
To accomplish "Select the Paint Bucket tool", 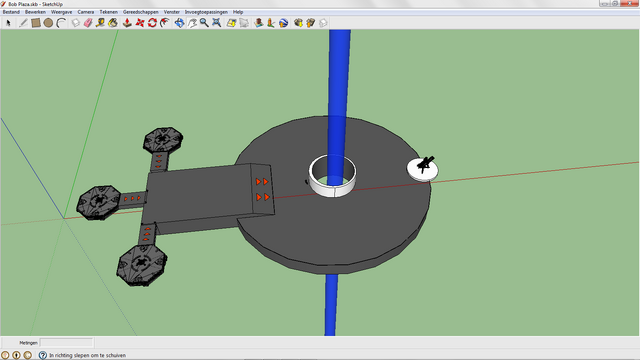I will (113, 23).
